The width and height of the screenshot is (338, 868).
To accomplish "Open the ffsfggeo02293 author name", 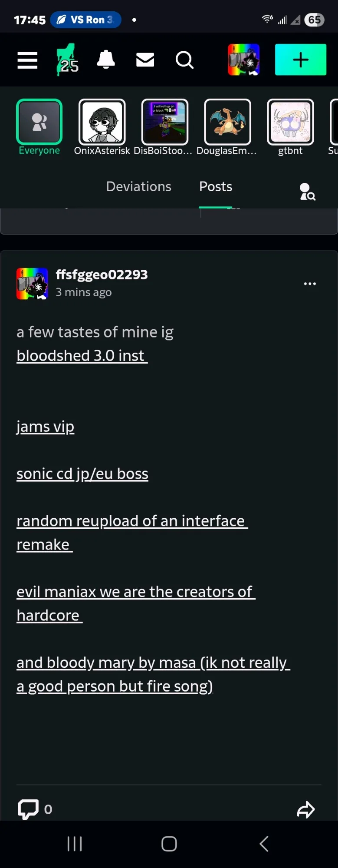I will click(102, 275).
